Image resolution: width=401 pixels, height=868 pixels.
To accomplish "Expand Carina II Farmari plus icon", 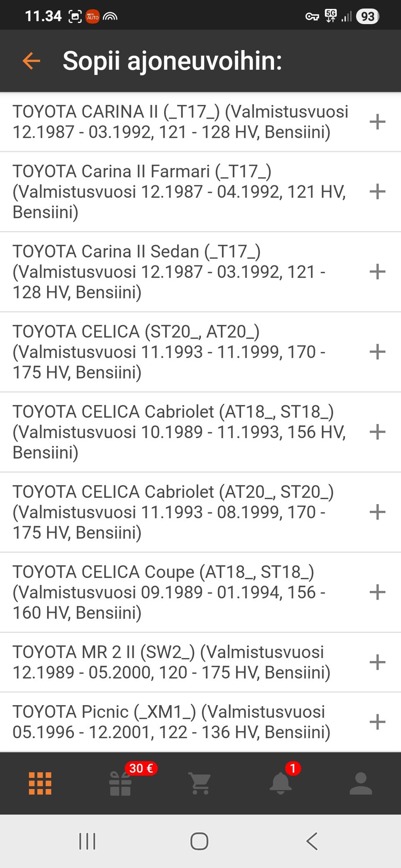I will click(x=377, y=192).
